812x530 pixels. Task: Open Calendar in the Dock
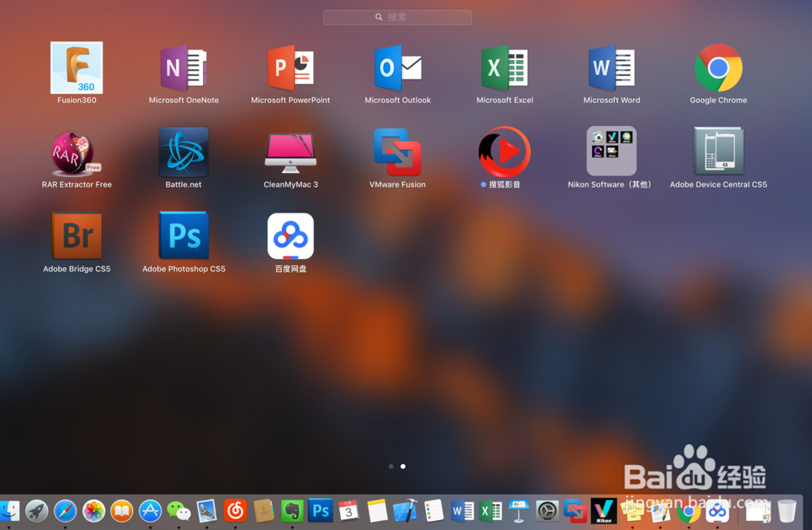(348, 511)
